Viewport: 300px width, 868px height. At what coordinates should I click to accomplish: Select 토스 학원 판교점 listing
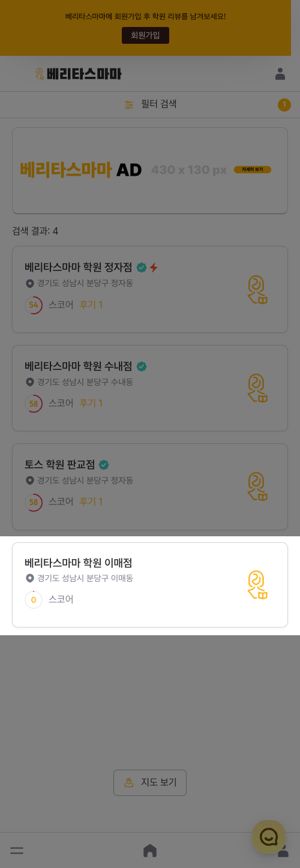150,486
